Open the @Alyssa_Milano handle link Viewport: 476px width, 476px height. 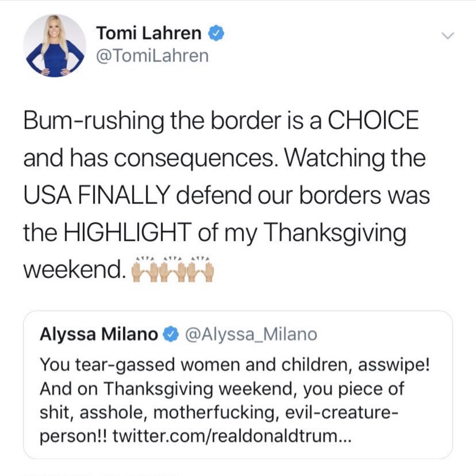[251, 333]
